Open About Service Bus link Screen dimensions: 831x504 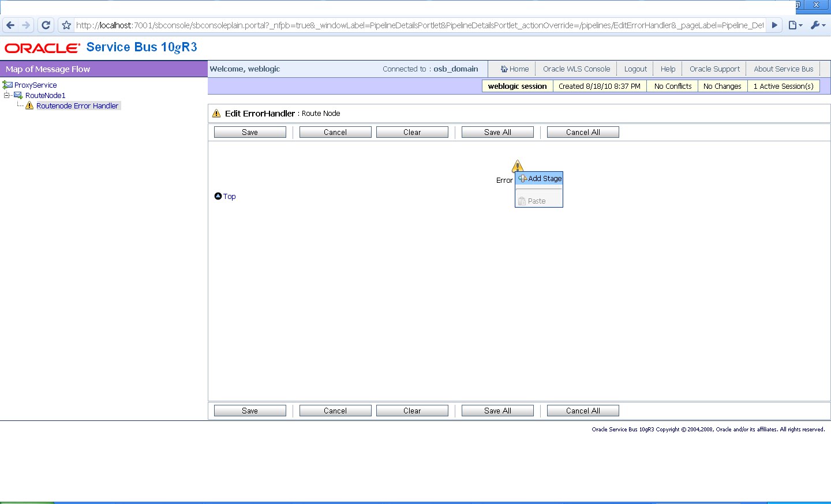(x=784, y=69)
